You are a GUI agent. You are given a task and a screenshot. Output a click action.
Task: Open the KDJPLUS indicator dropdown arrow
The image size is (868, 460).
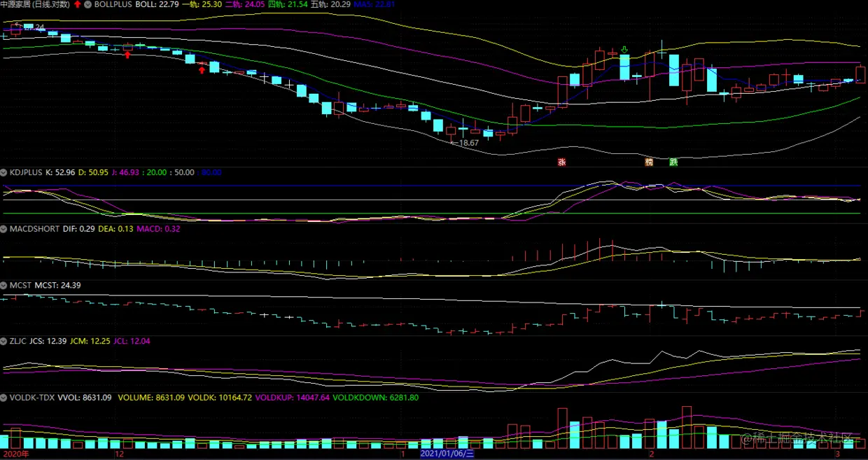[x=5, y=172]
